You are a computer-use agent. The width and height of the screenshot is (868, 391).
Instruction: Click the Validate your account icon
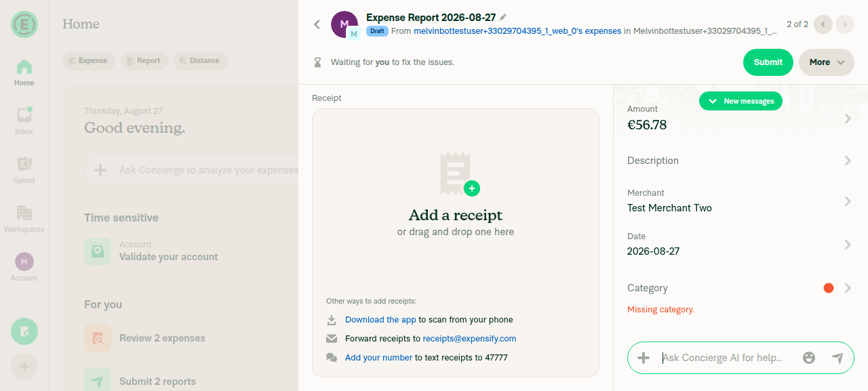pyautogui.click(x=98, y=251)
